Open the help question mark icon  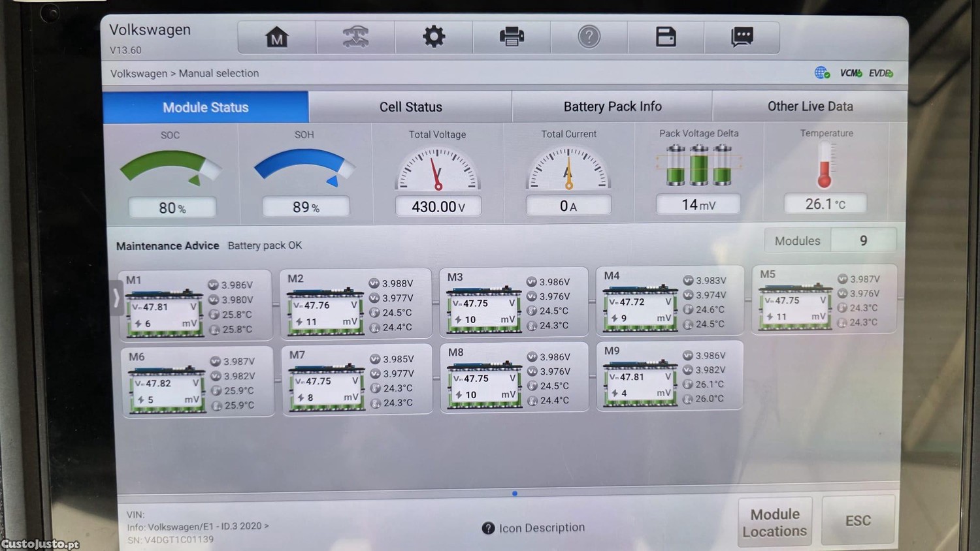click(589, 37)
